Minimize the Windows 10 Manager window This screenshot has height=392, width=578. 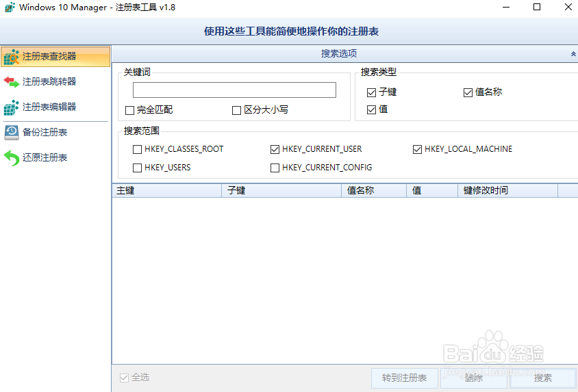pos(506,7)
